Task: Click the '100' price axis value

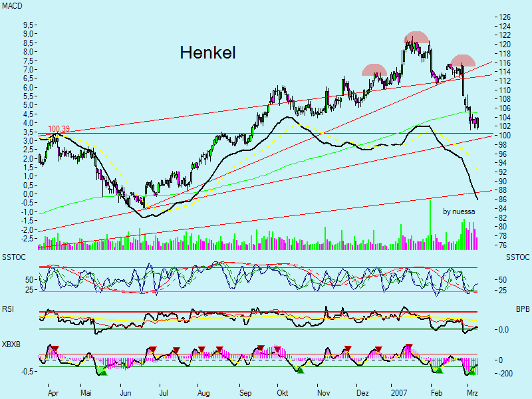Action: 505,136
